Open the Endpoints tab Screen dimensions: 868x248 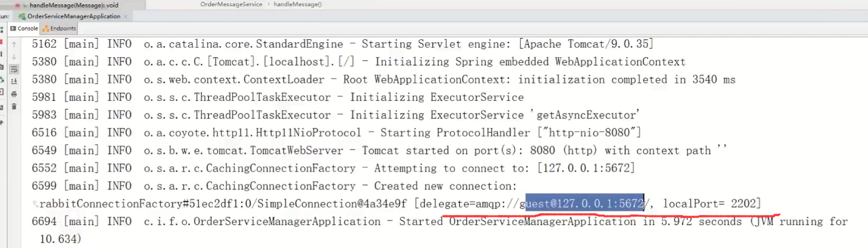[x=59, y=28]
